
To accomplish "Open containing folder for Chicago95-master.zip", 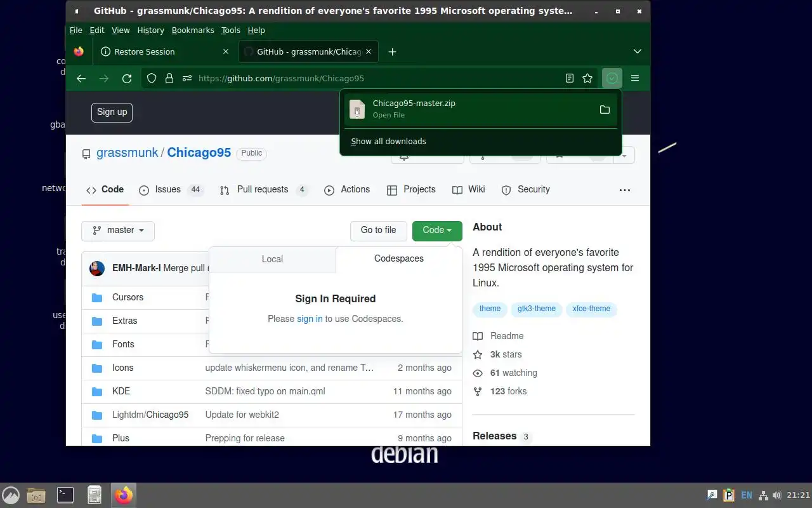I will [605, 110].
